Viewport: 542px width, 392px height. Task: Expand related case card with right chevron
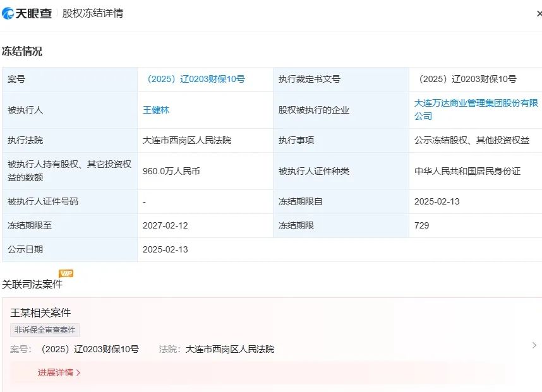[534, 345]
